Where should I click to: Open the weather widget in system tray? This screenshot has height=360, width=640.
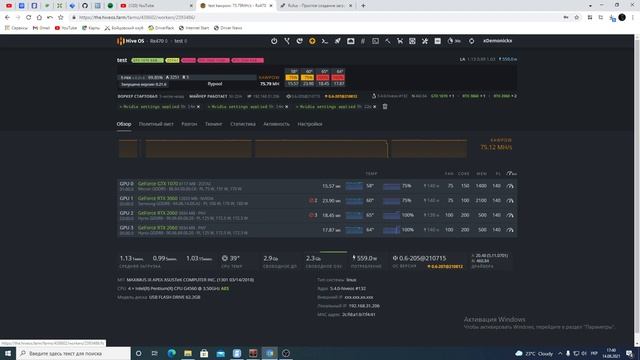534,353
